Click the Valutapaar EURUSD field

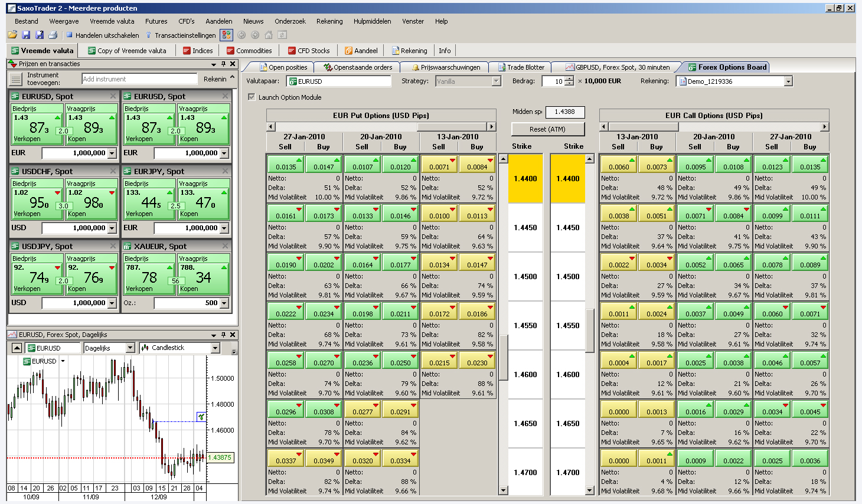(x=339, y=81)
